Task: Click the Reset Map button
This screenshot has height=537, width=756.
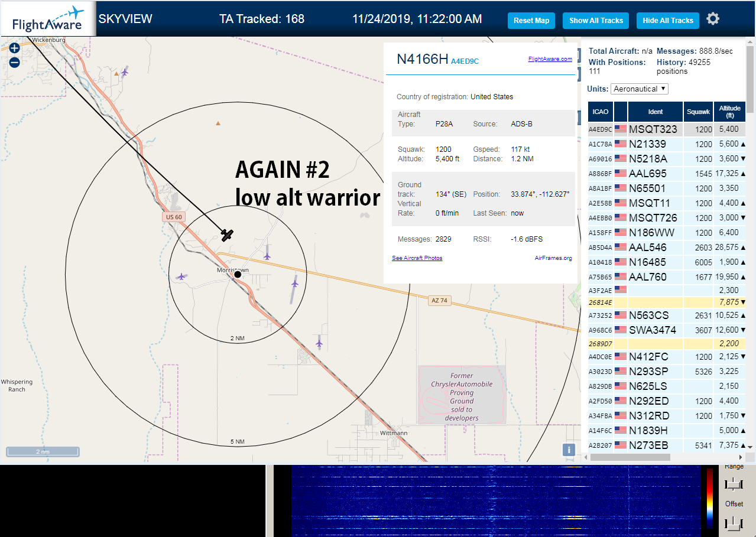Action: (x=531, y=21)
